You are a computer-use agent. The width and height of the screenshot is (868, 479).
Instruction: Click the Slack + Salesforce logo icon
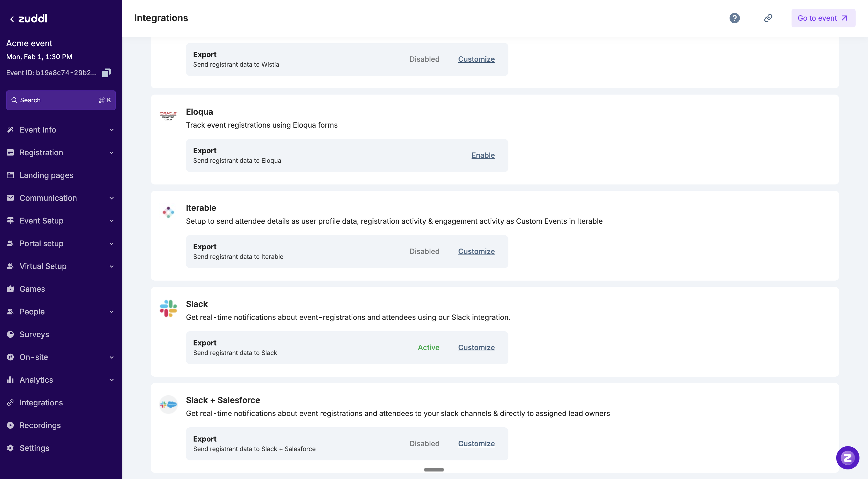168,404
